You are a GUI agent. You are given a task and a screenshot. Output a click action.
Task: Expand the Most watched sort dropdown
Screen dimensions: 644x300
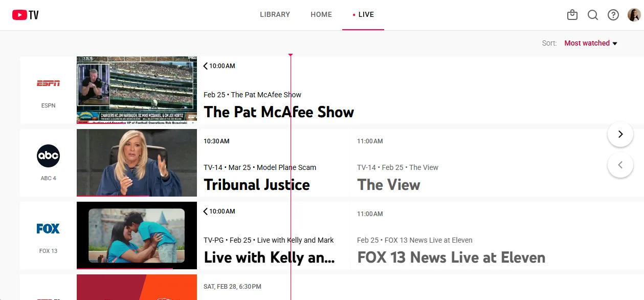[591, 43]
